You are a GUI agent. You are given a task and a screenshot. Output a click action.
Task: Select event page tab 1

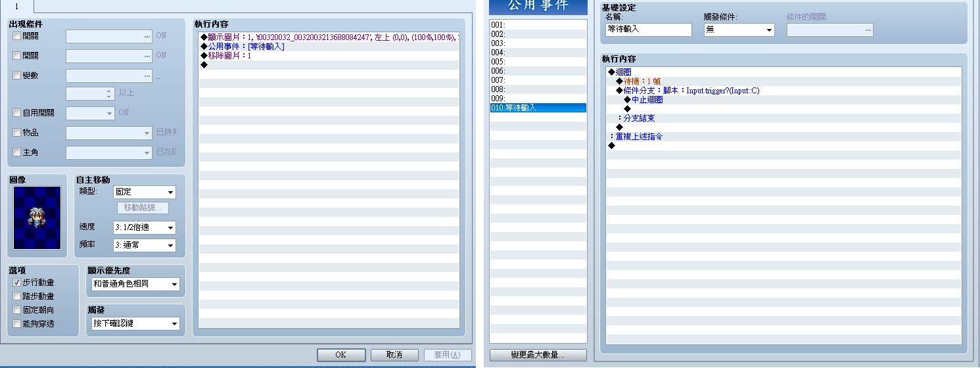coord(16,6)
